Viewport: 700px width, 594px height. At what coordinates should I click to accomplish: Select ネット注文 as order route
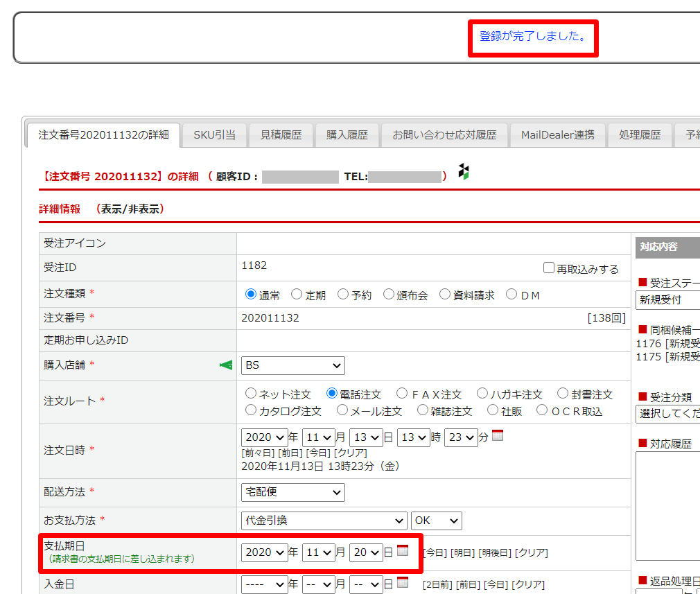point(251,394)
